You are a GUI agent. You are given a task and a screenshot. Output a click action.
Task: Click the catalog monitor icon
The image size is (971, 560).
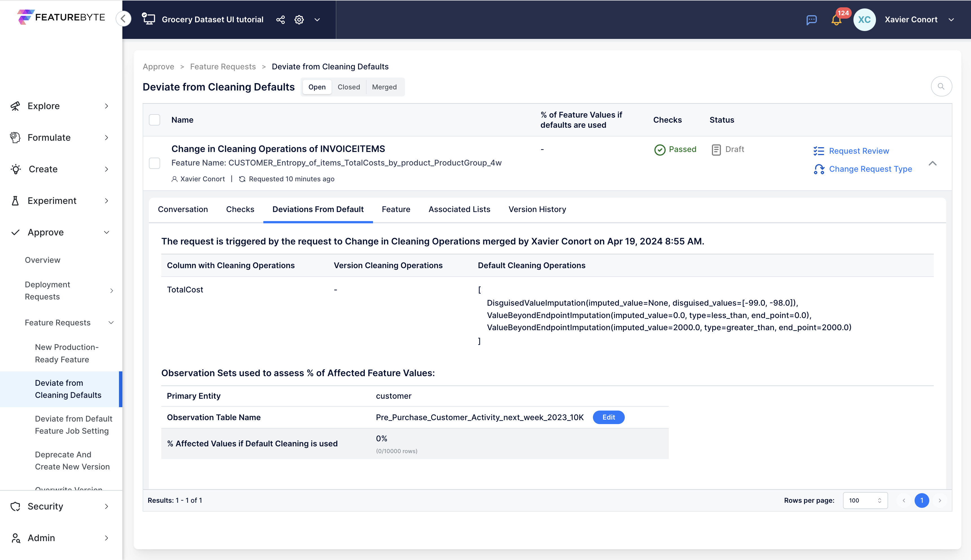tap(148, 19)
